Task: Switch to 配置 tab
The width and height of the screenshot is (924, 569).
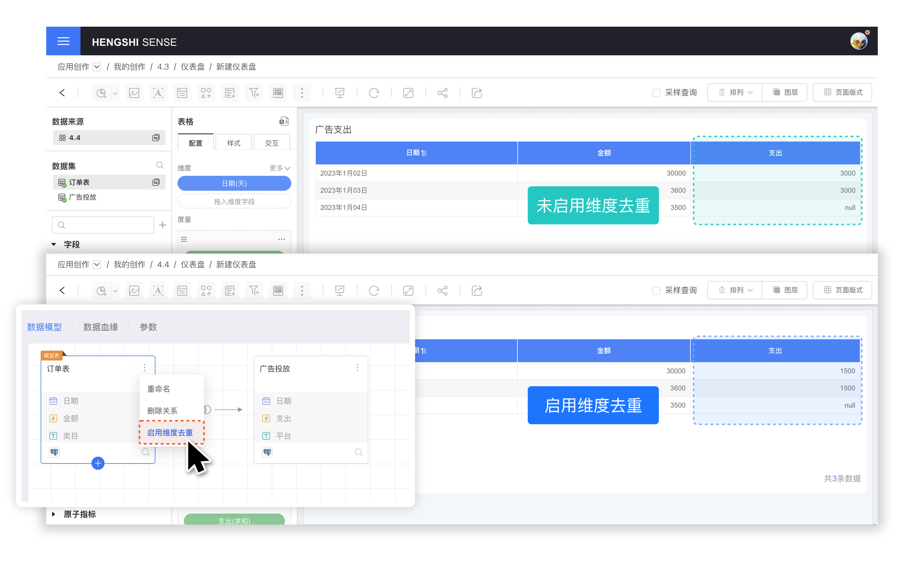Action: click(x=195, y=143)
